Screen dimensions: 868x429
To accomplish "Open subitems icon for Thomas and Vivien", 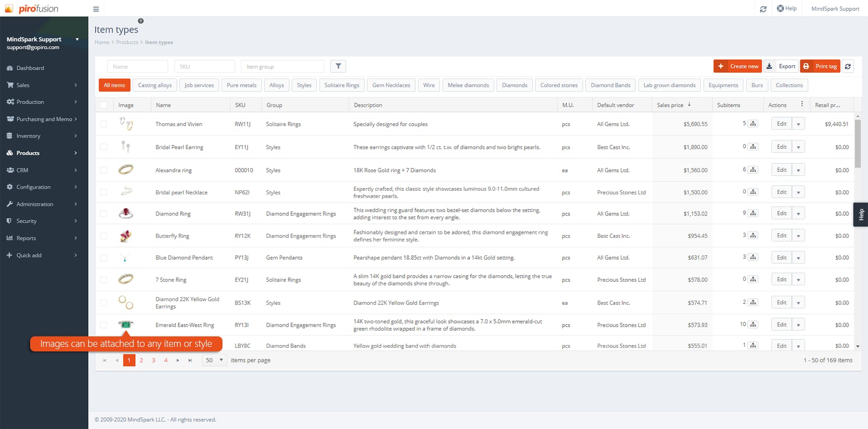I will [753, 124].
